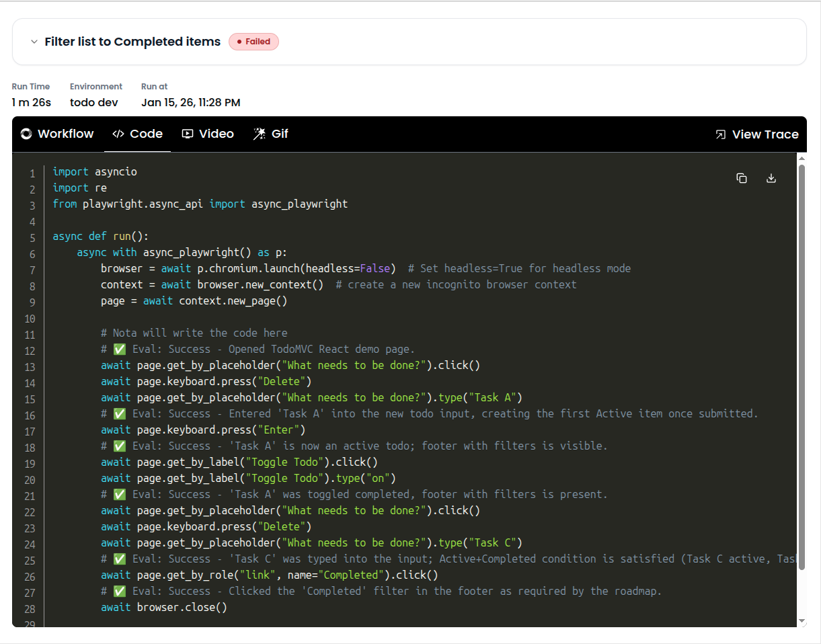821x644 pixels.
Task: Click the Code tab's angle-brackets icon
Action: 118,134
